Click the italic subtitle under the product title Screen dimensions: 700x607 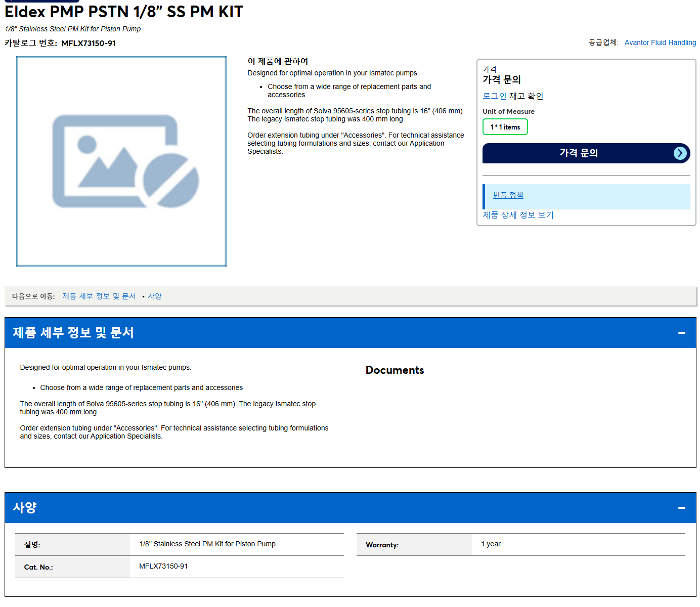tap(73, 29)
